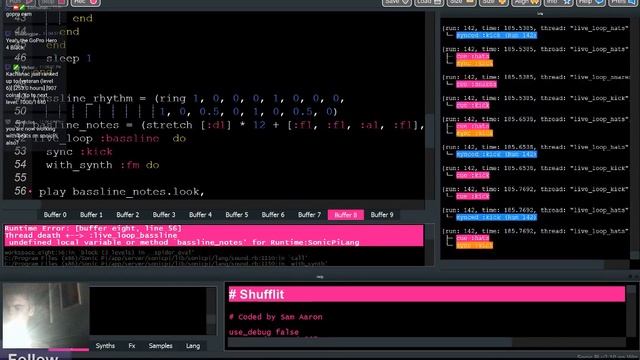Click line number 50 in the gutter
The height and width of the screenshot is (360, 640).
(x=20, y=111)
